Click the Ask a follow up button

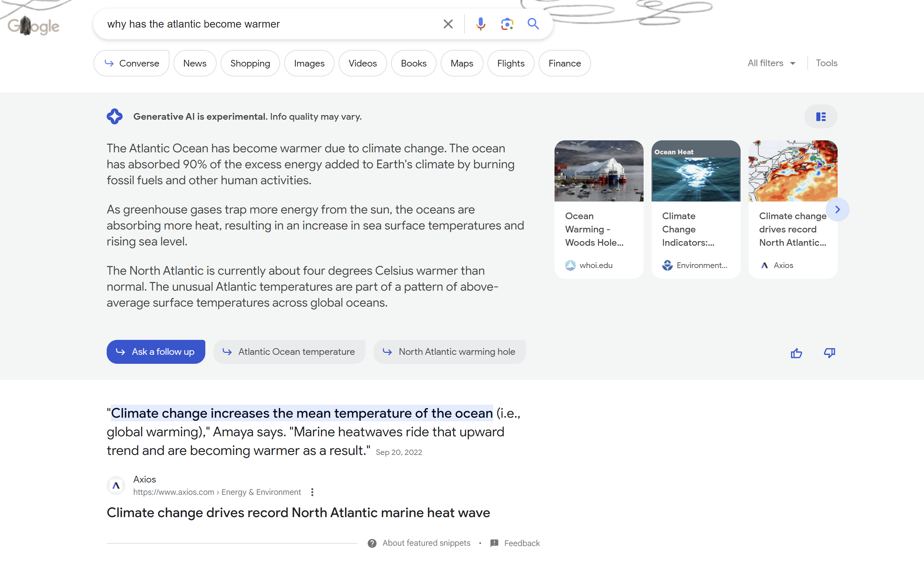click(x=155, y=351)
